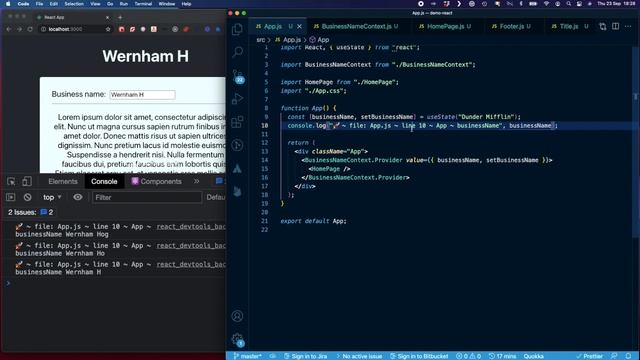This screenshot has height=360, width=640.
Task: Open the top JavaScript context dropdown
Action: point(52,197)
